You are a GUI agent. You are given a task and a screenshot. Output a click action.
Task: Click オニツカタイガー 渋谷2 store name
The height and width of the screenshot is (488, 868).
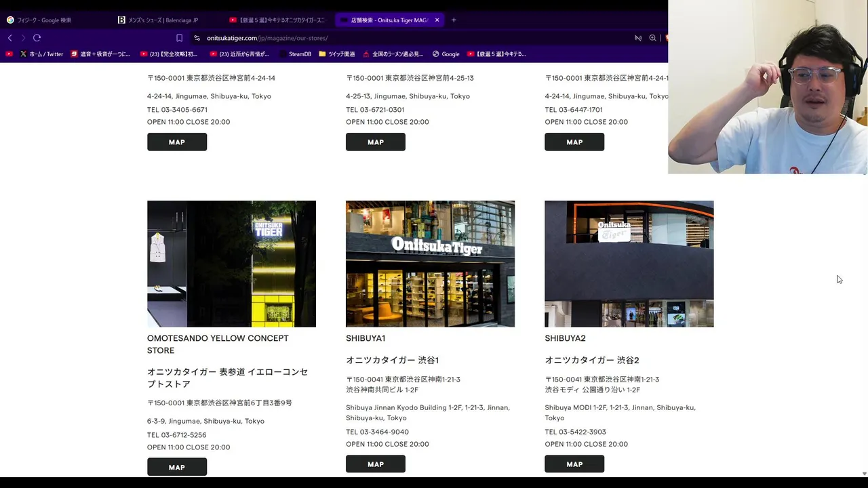[592, 360]
